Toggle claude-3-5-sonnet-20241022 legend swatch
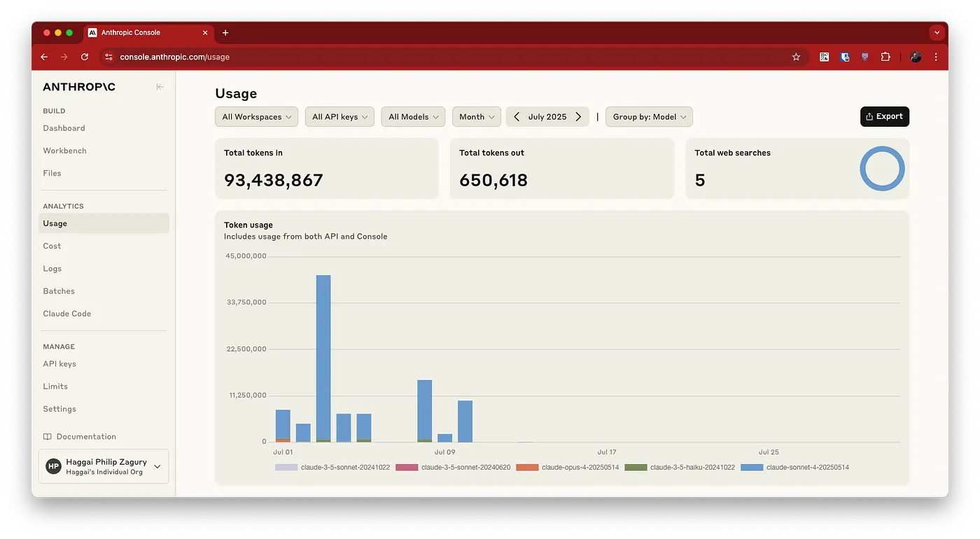980x539 pixels. click(286, 467)
